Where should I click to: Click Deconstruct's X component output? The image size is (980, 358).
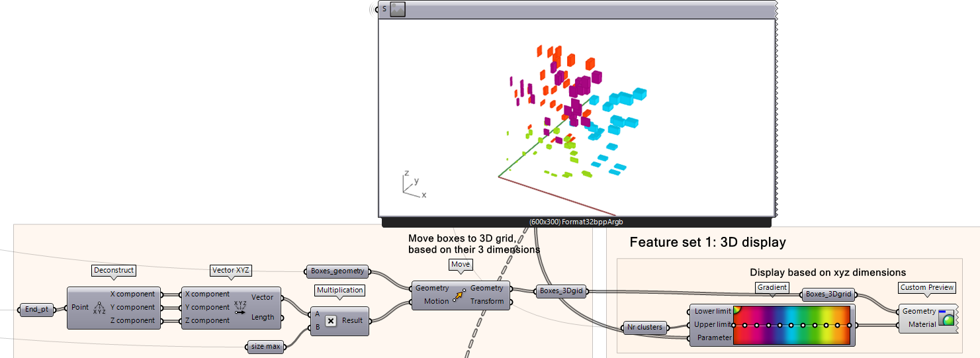[132, 294]
